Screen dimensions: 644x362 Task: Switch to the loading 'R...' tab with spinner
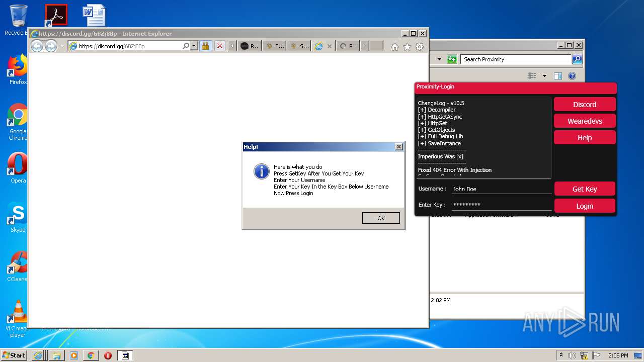[x=348, y=46]
